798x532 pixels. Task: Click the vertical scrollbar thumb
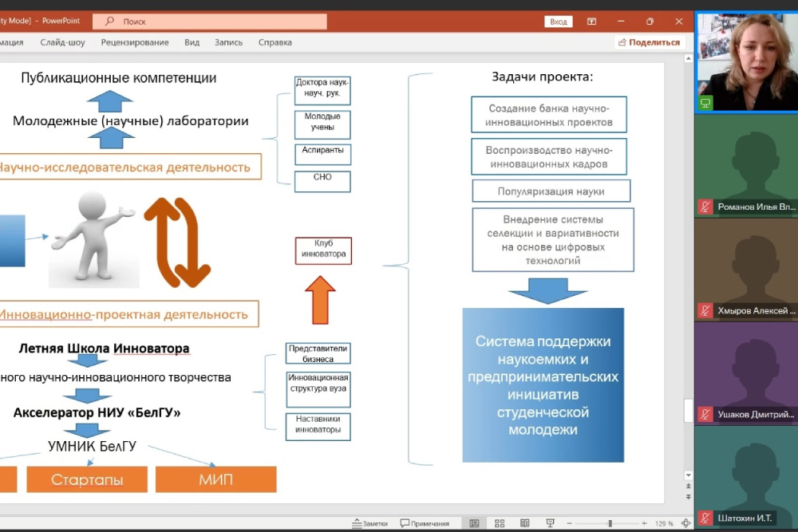688,411
